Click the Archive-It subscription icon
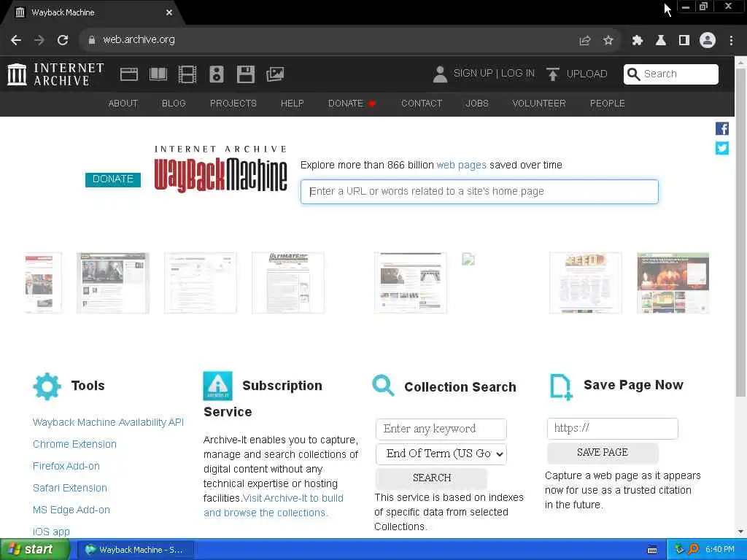Image resolution: width=747 pixels, height=560 pixels. coord(217,386)
